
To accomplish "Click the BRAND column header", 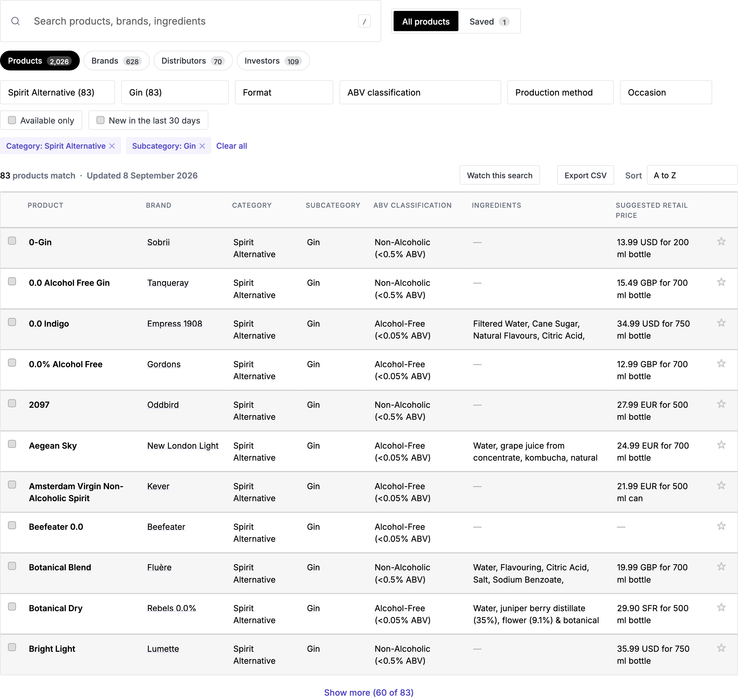I will [x=158, y=205].
